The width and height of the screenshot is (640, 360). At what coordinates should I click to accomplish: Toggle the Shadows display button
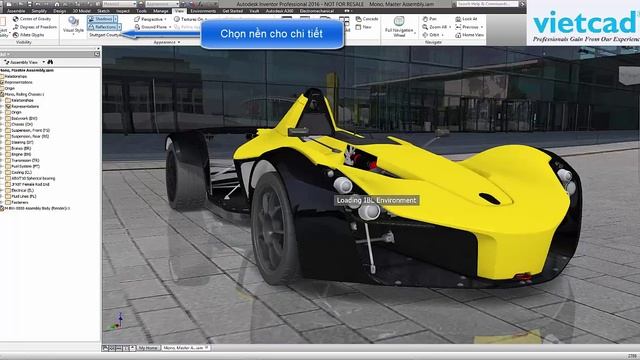(x=100, y=19)
